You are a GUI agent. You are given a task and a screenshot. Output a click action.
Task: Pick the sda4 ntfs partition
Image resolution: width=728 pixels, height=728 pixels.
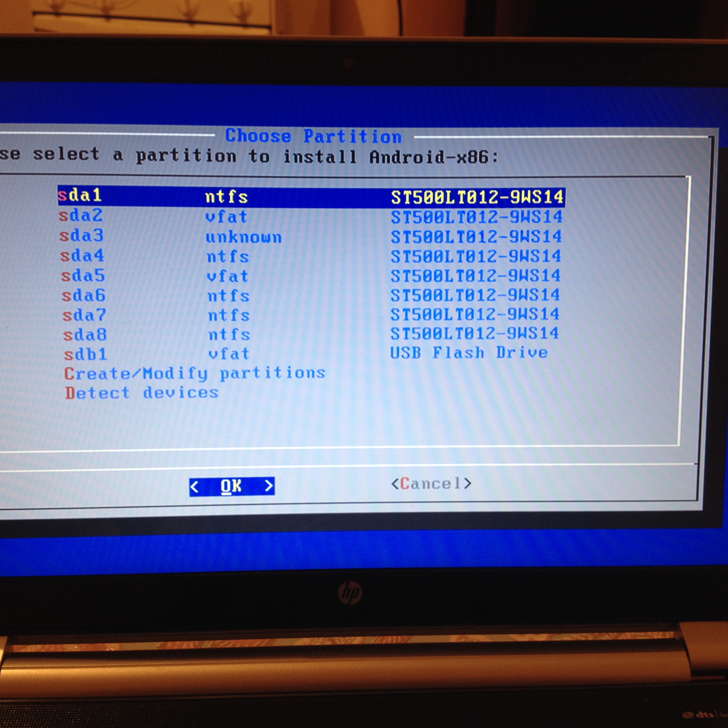click(310, 257)
